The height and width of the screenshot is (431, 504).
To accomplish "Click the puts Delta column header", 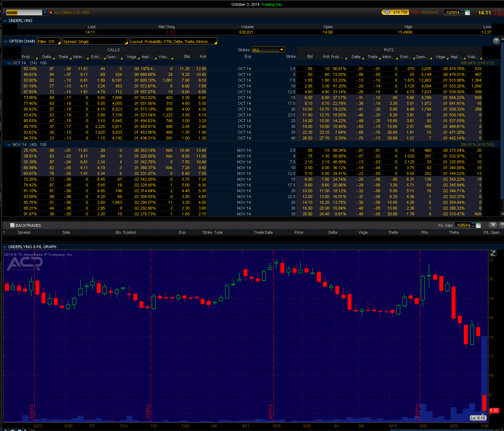I will point(356,57).
